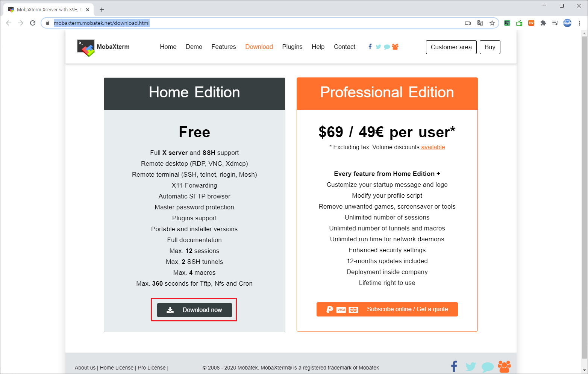Go back with browser back arrow

coord(9,23)
